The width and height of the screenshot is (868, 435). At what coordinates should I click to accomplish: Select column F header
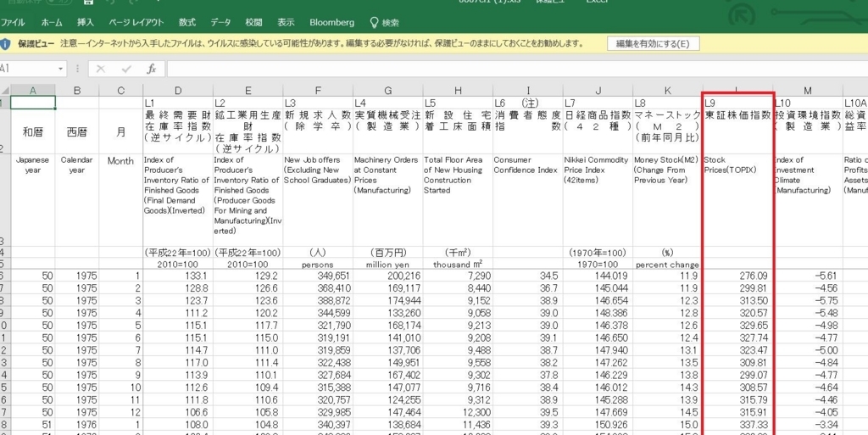tap(318, 90)
